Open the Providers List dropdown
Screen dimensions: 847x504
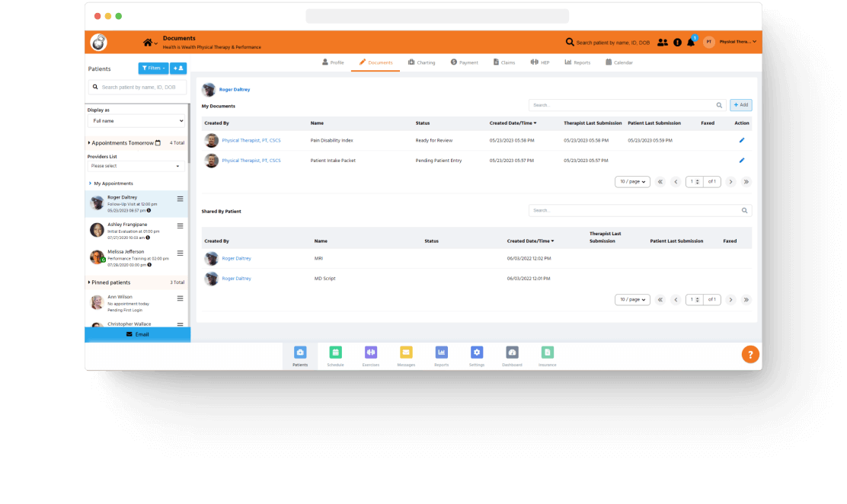pyautogui.click(x=136, y=165)
